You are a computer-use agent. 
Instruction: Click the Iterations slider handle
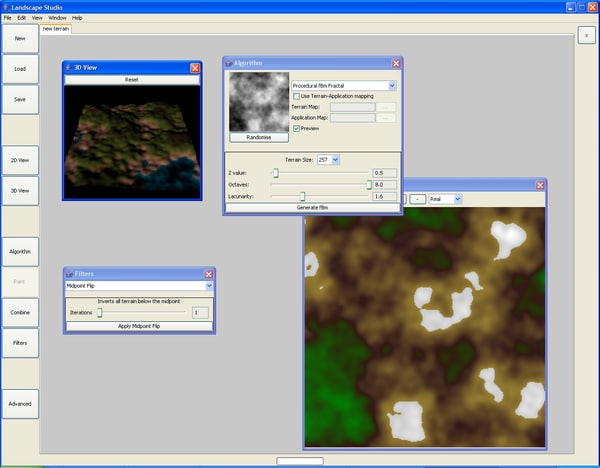[99, 313]
